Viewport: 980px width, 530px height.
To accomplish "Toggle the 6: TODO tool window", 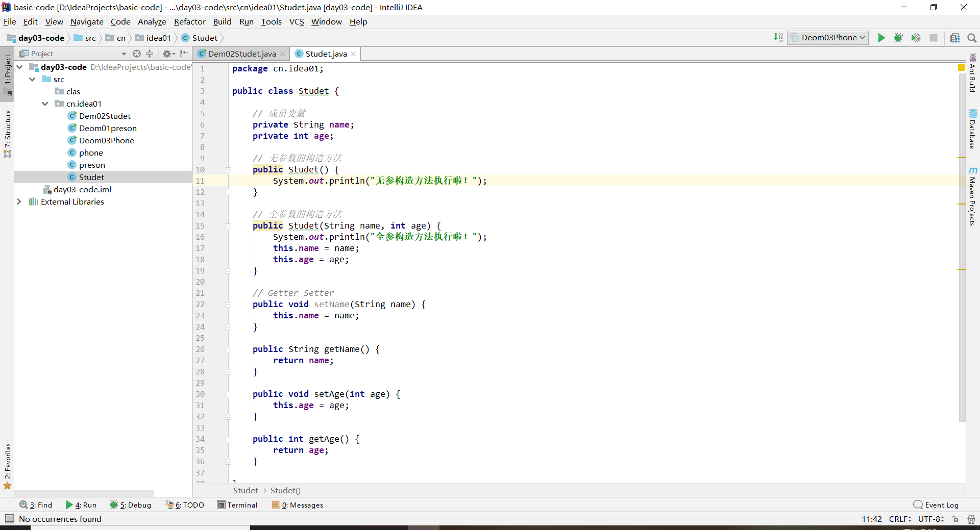I will (184, 505).
